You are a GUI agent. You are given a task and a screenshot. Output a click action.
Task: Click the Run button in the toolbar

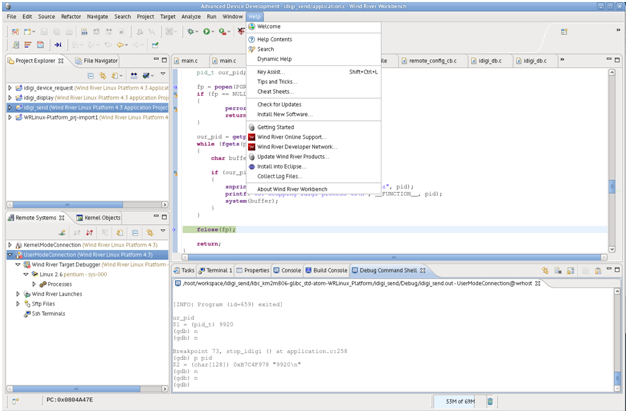coord(206,32)
